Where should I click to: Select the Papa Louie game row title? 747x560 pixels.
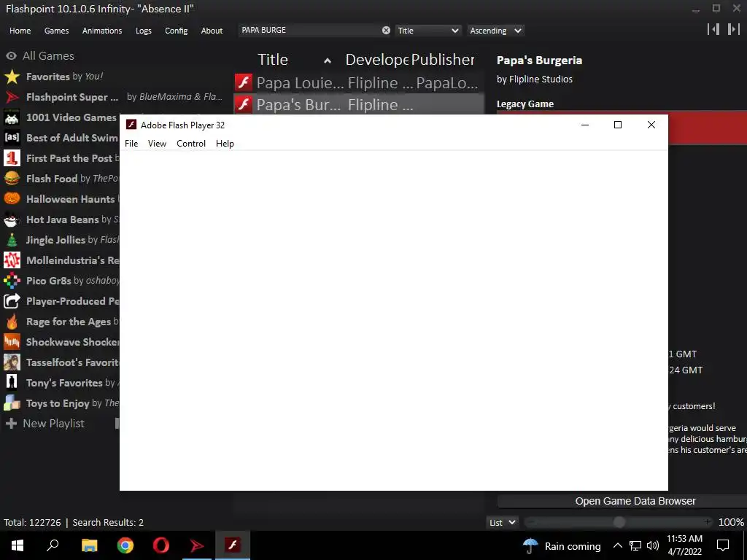[300, 83]
